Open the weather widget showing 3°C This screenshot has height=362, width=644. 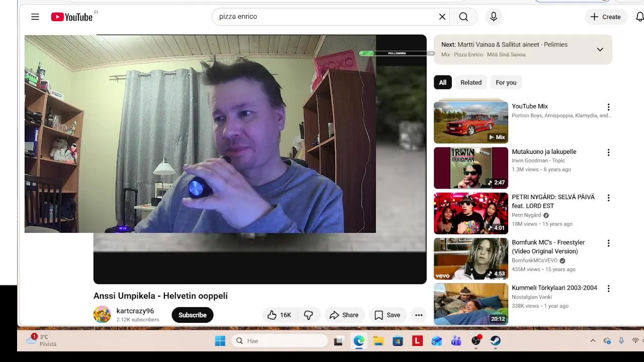[41, 340]
